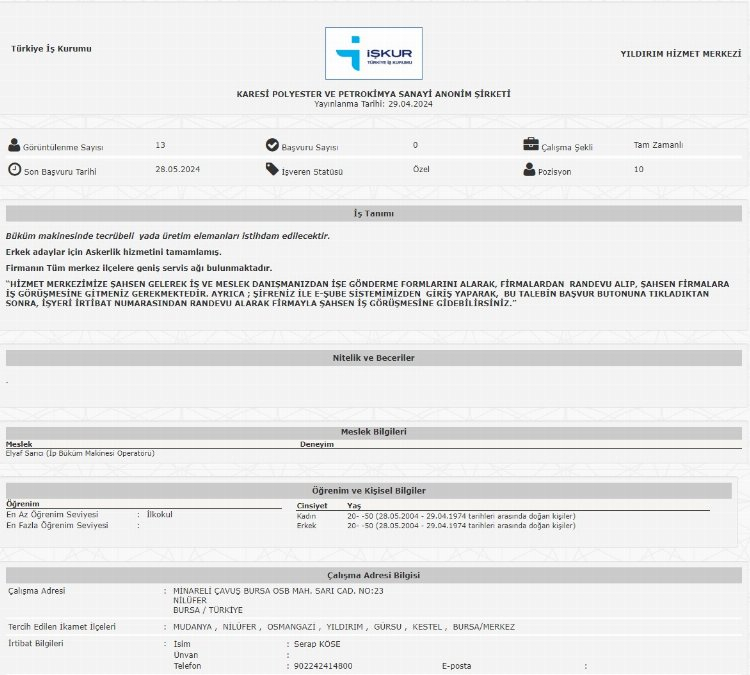Screen dimensions: 750x675
Task: Click the tag icon beside İşveren Statüsü
Action: [x=272, y=169]
